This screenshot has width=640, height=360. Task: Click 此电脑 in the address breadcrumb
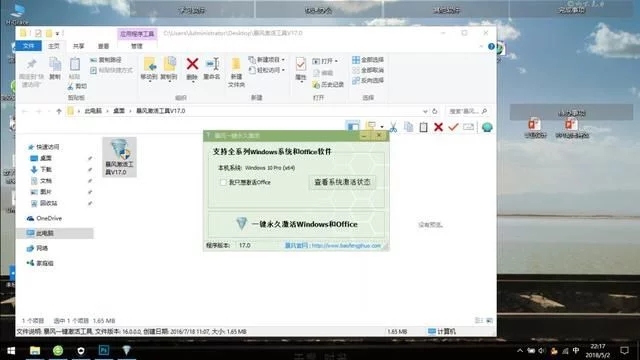tap(93, 111)
